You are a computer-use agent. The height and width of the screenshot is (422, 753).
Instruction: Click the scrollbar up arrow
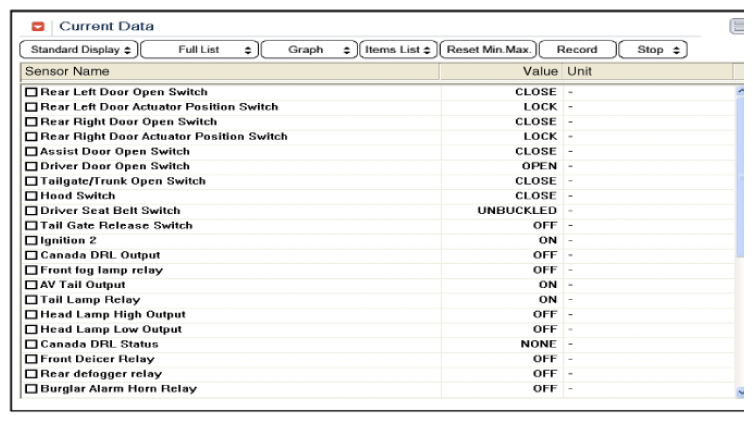740,90
